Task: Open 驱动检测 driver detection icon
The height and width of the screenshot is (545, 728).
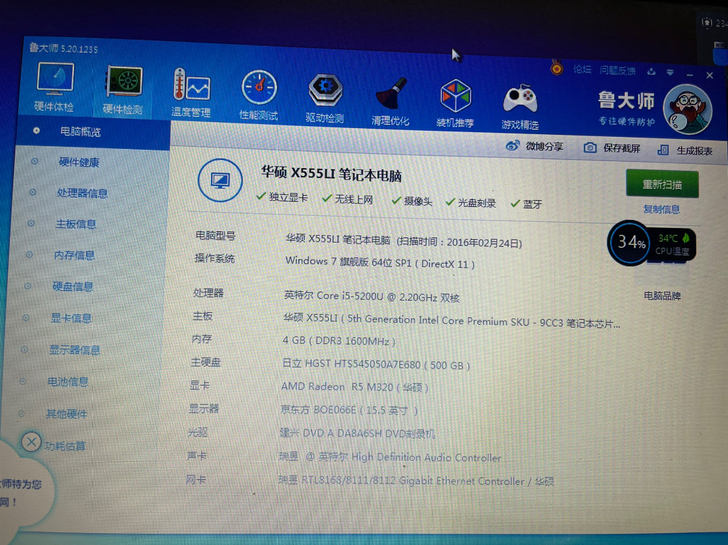Action: point(325,98)
